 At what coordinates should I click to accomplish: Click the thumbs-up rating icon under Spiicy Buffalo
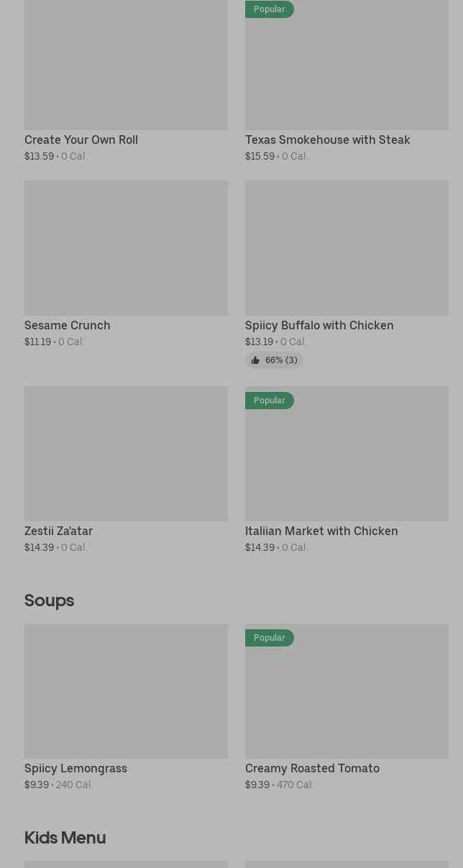coord(255,360)
